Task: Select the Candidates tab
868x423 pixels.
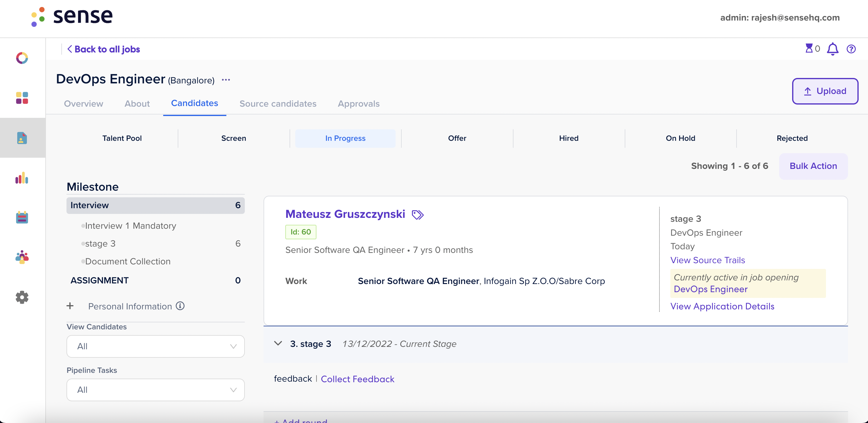Action: (x=194, y=103)
